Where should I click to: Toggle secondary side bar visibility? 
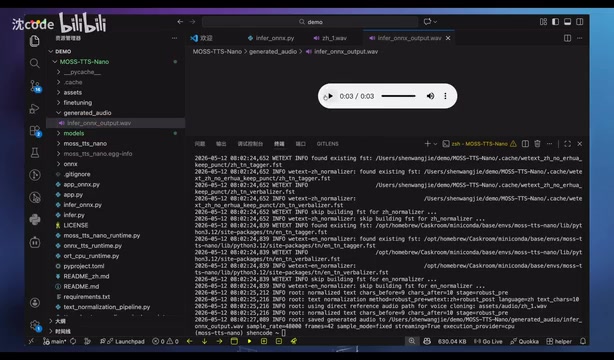pyautogui.click(x=580, y=22)
